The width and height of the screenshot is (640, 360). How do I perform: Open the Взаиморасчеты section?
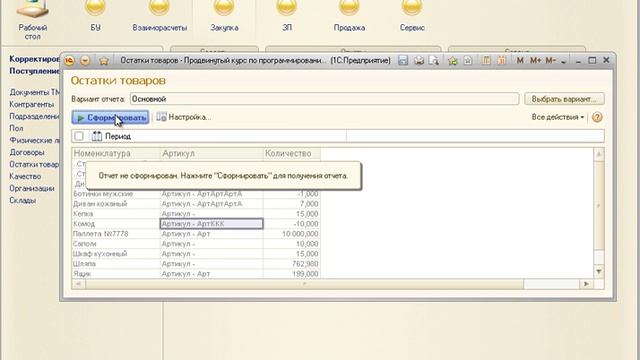[x=159, y=16]
